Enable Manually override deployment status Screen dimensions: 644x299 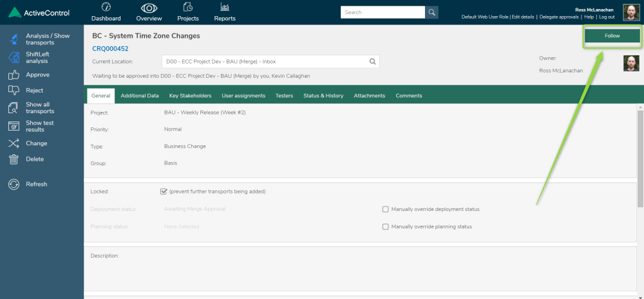coord(385,209)
